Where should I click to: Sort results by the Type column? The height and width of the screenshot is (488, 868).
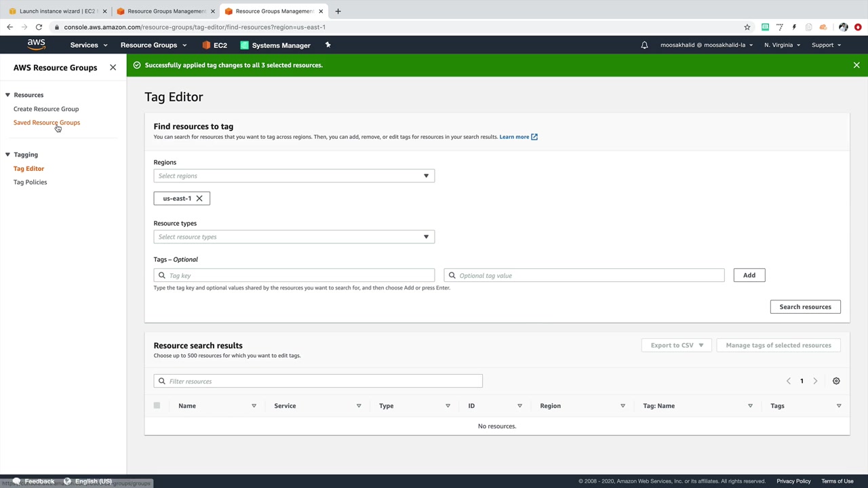coord(448,406)
